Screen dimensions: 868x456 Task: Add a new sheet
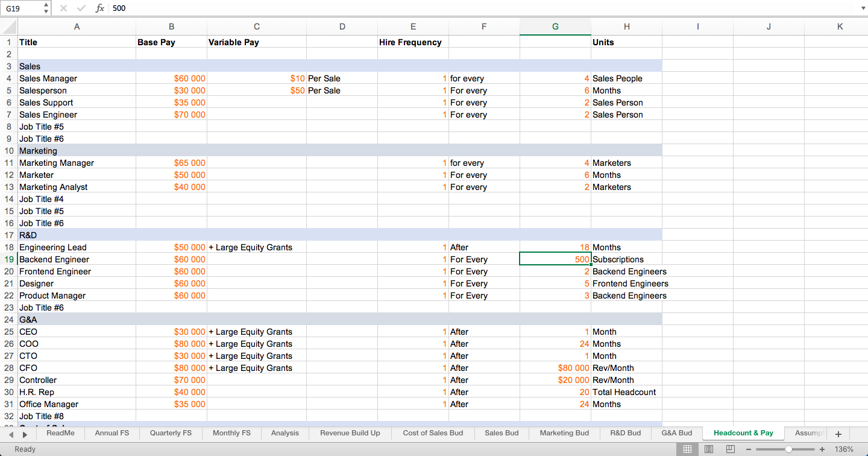(x=838, y=434)
